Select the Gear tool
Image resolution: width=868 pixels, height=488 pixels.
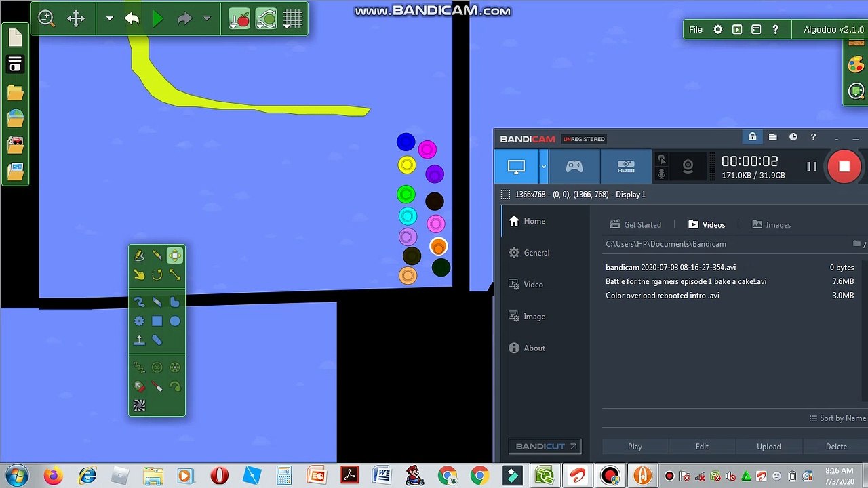point(139,321)
